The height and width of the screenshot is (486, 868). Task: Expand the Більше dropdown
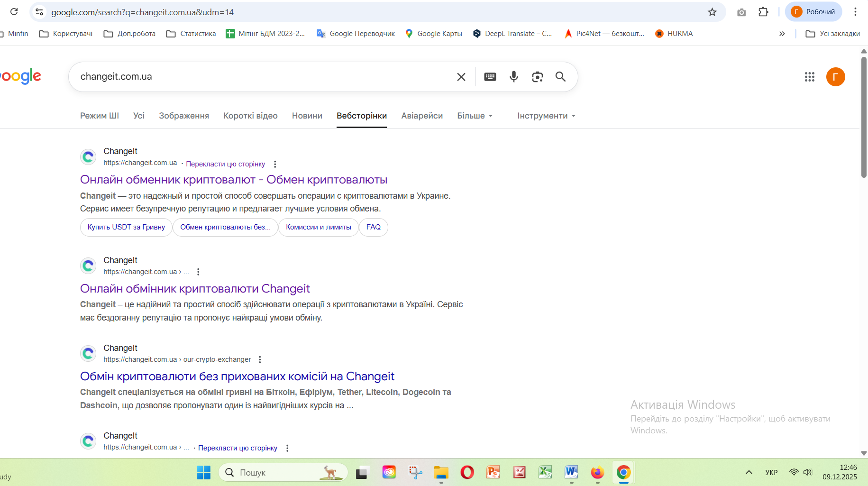coord(475,116)
